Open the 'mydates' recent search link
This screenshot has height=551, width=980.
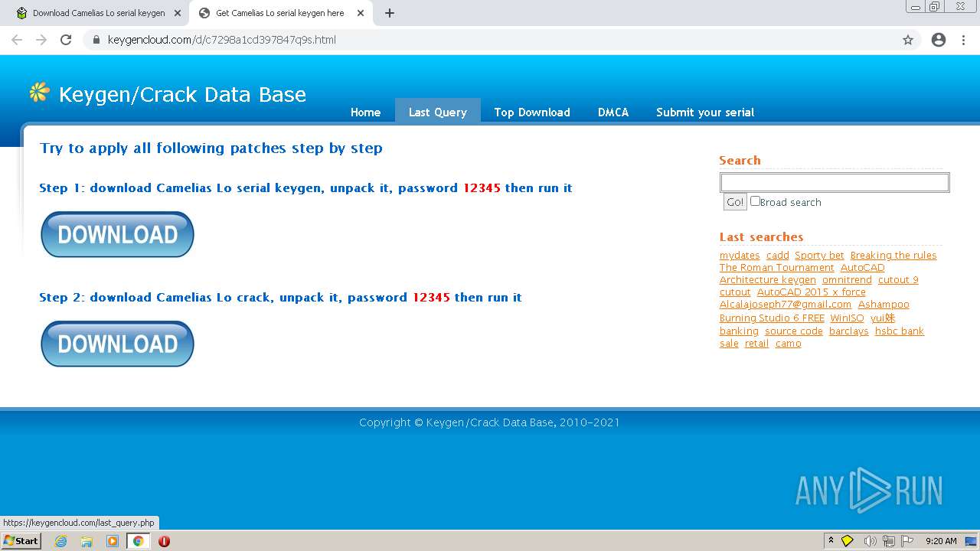point(740,256)
